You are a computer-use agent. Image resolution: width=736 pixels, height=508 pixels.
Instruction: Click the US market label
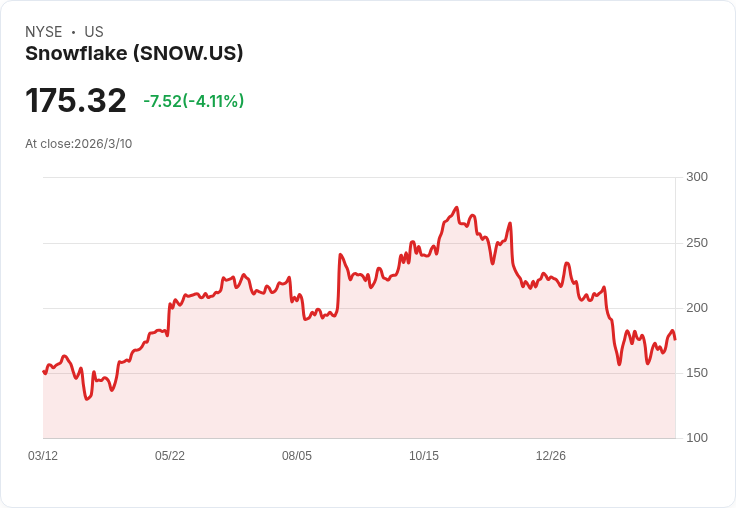click(94, 32)
